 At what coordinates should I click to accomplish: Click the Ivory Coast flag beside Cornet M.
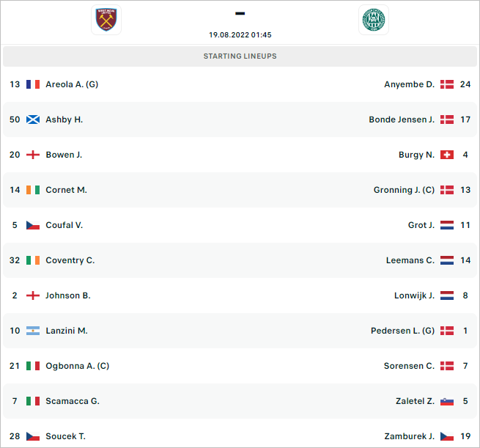[x=33, y=190]
